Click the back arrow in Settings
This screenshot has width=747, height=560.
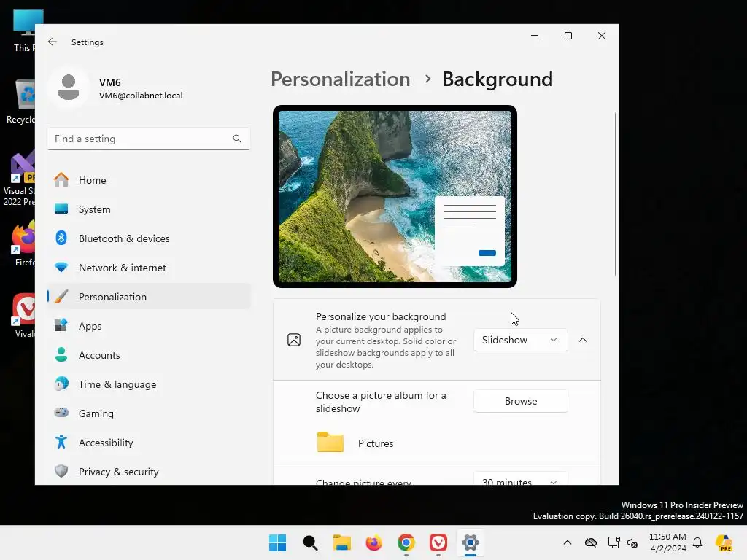(53, 42)
